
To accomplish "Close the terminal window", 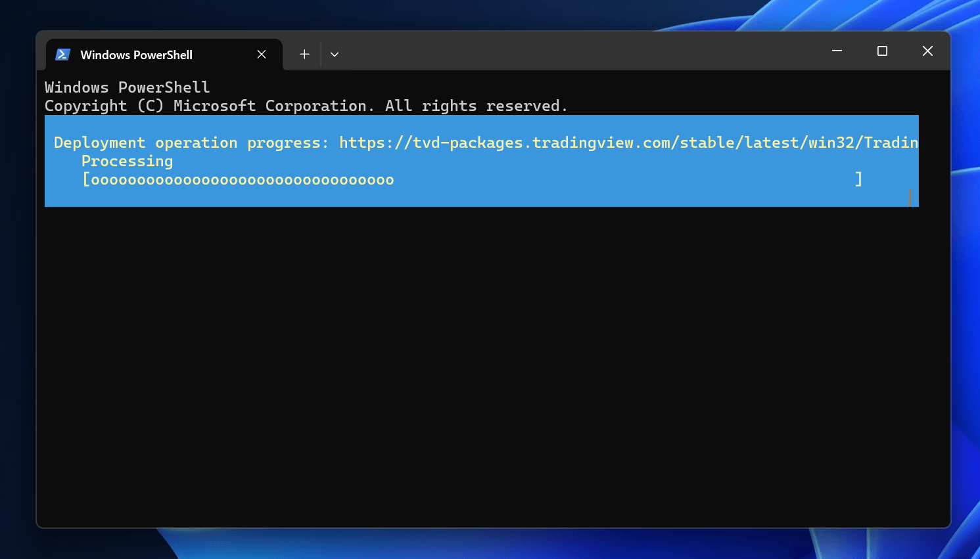I will 927,51.
